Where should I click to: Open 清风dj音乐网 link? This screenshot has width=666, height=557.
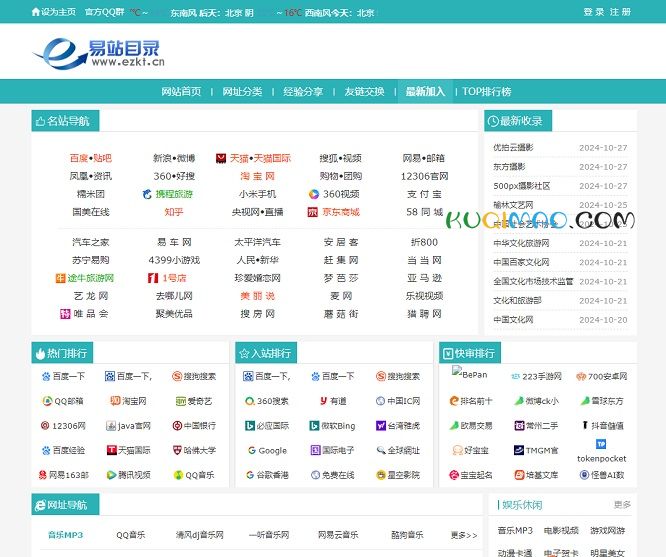tap(200, 535)
